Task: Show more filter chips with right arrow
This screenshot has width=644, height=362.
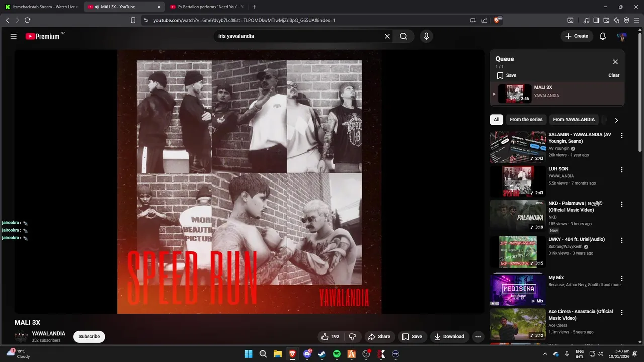Action: pyautogui.click(x=616, y=120)
